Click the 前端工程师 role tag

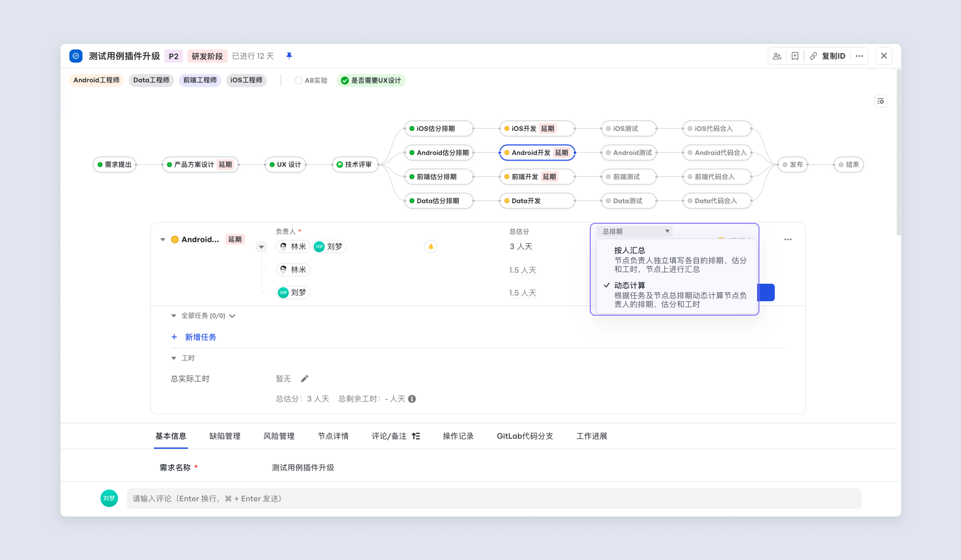200,80
